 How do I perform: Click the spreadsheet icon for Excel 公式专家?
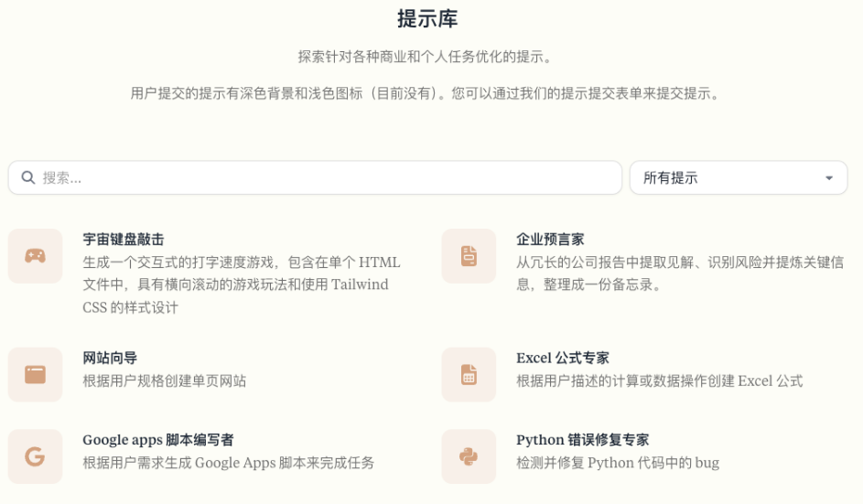(469, 374)
